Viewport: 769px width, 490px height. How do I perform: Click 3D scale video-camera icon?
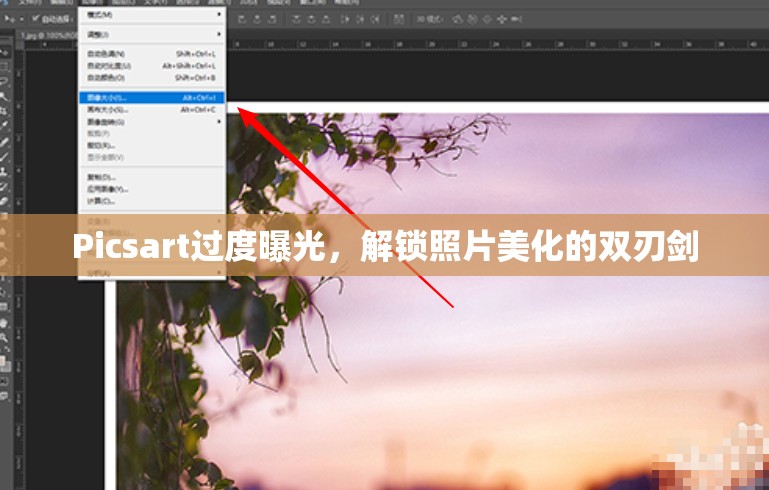[516, 19]
